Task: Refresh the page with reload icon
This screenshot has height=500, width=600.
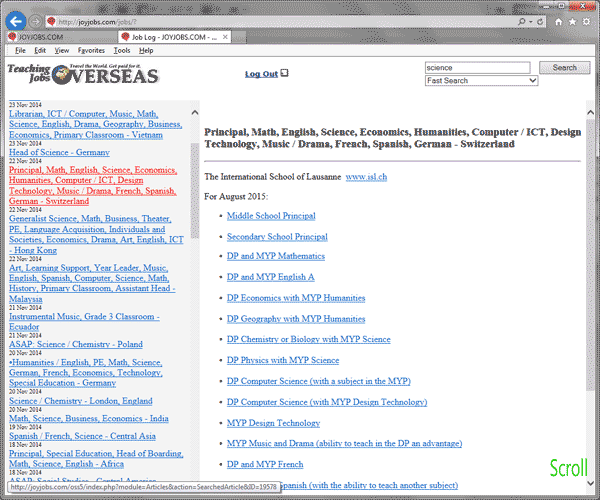Action: tap(540, 22)
